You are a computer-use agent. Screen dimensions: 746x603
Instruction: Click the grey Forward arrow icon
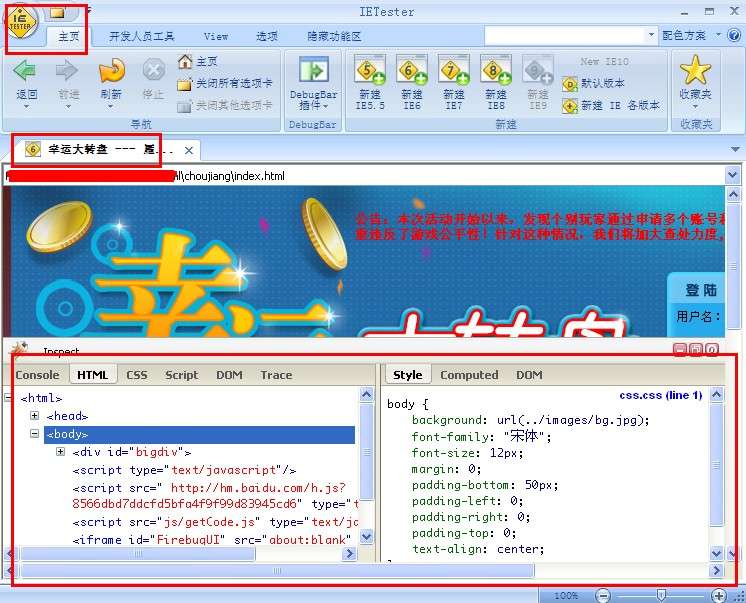[x=67, y=71]
